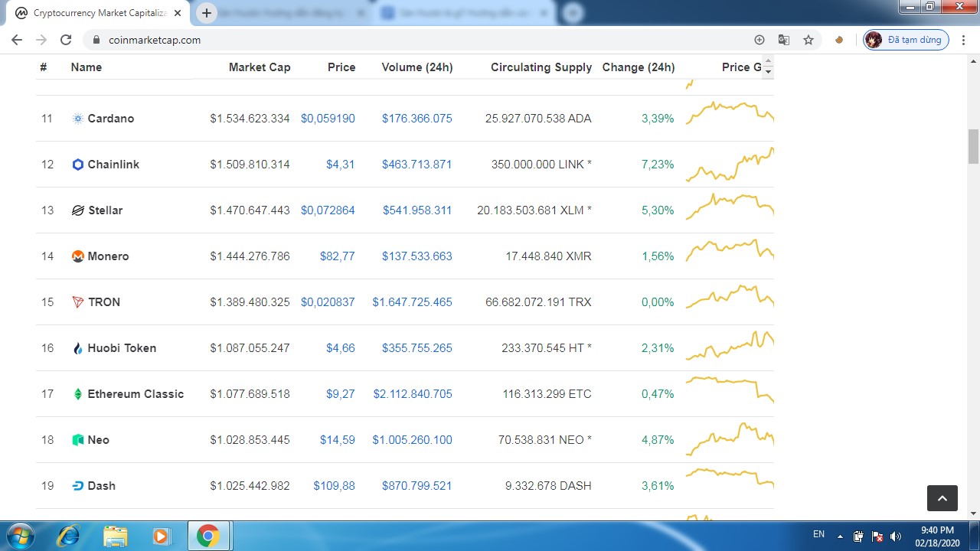
Task: Click Dash price $109,88
Action: (x=335, y=486)
